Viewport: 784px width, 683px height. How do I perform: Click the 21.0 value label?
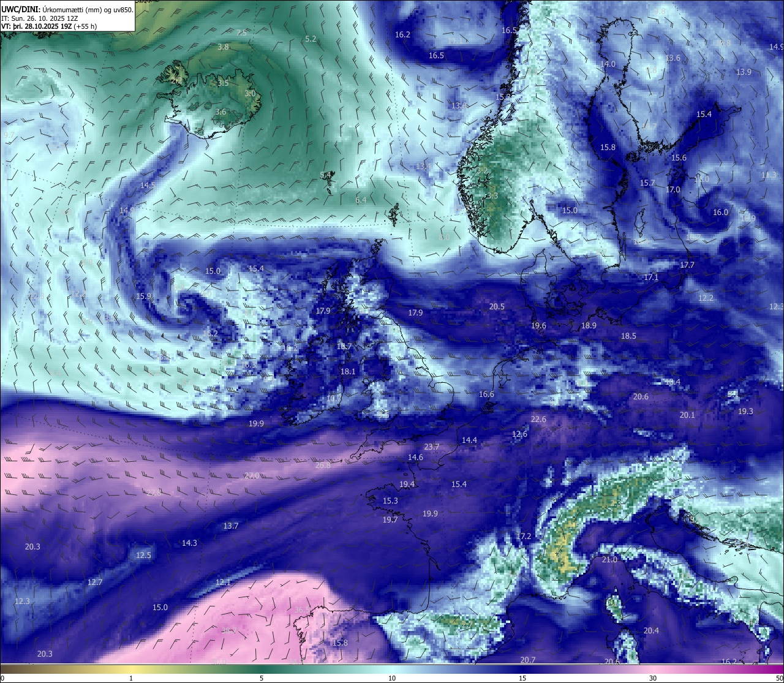tap(609, 559)
